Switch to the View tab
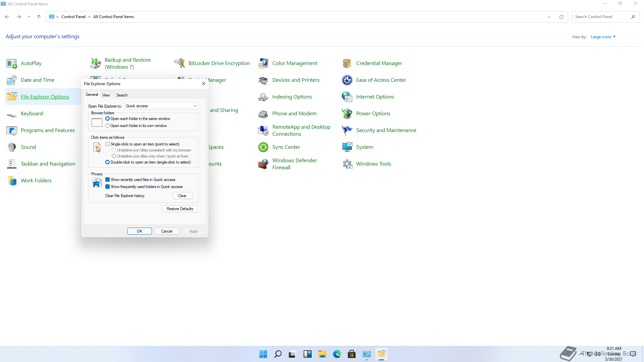644x362 pixels. point(106,95)
